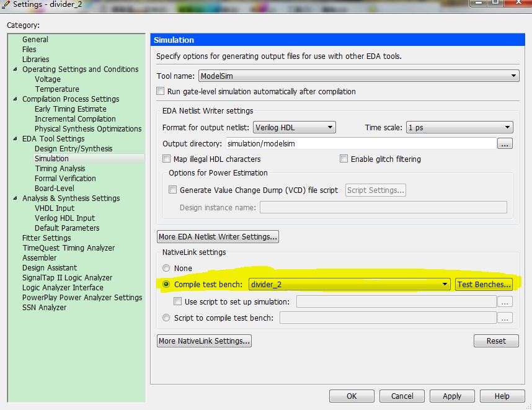Select Compilation Process Settings label
Viewport: 532px width, 410px height.
point(71,99)
